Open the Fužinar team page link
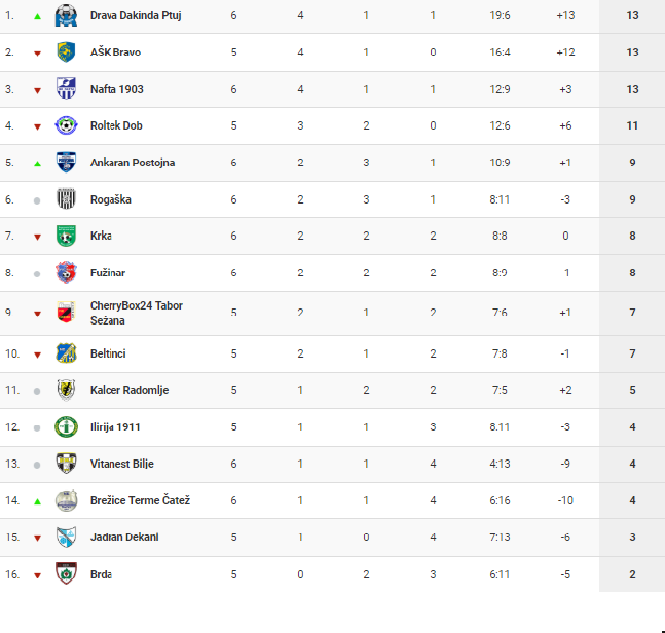665x633 pixels. coord(107,273)
